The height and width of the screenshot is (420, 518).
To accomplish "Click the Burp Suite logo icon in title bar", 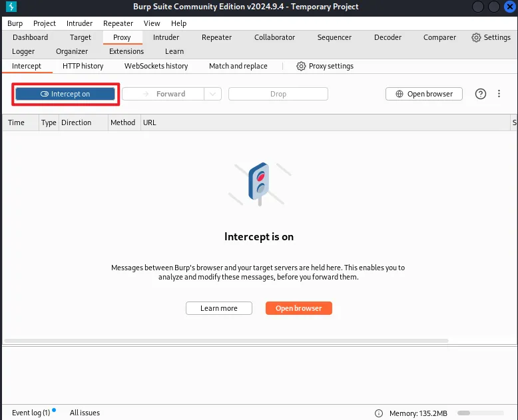I will (11, 7).
